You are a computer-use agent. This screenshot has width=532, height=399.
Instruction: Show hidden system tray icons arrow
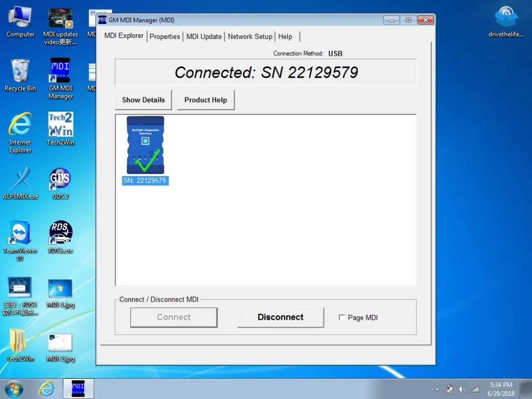click(x=437, y=389)
